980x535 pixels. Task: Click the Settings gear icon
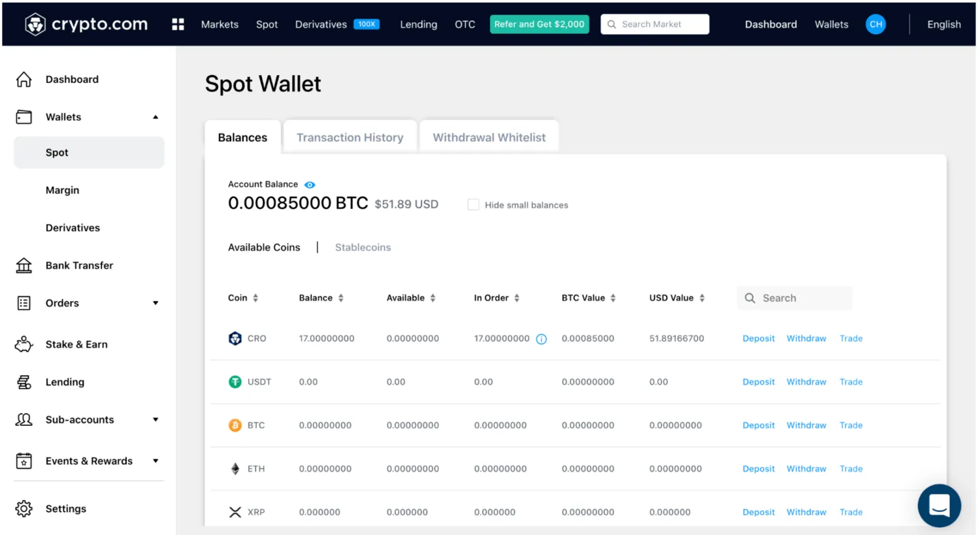pos(24,508)
